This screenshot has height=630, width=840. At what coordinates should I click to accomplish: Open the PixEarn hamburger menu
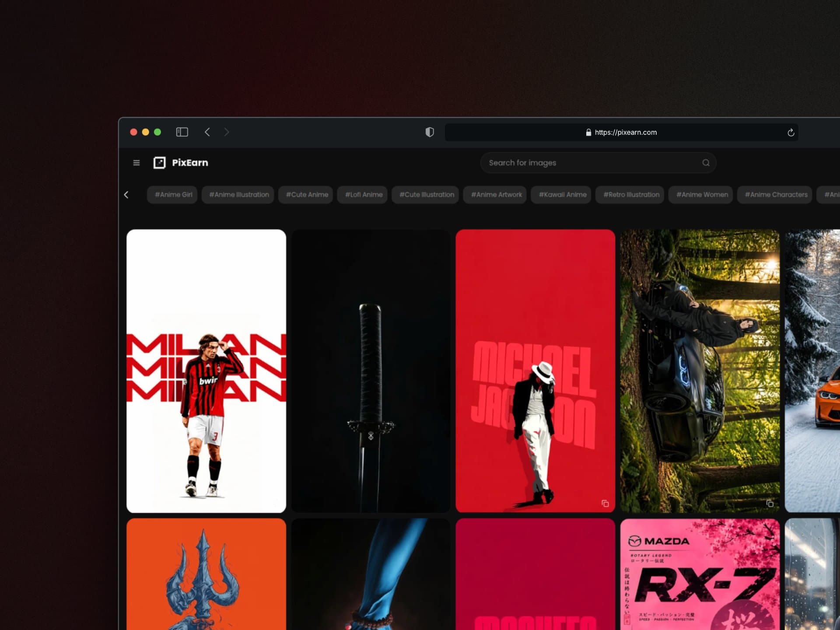click(136, 163)
